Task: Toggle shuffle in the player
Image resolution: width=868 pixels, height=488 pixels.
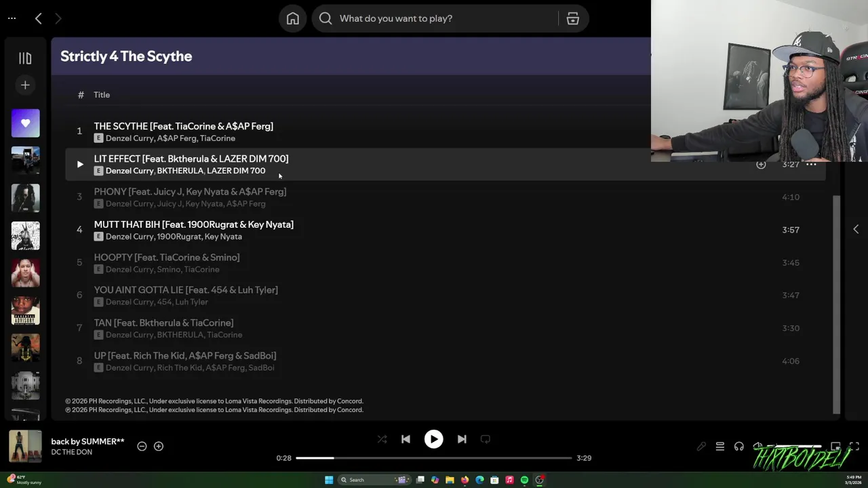Action: [x=382, y=439]
